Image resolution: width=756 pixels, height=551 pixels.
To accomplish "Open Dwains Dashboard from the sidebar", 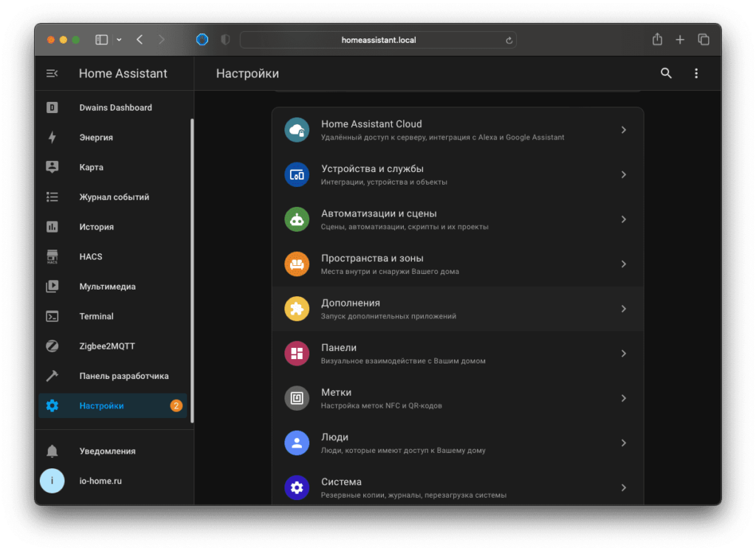I will click(x=113, y=108).
